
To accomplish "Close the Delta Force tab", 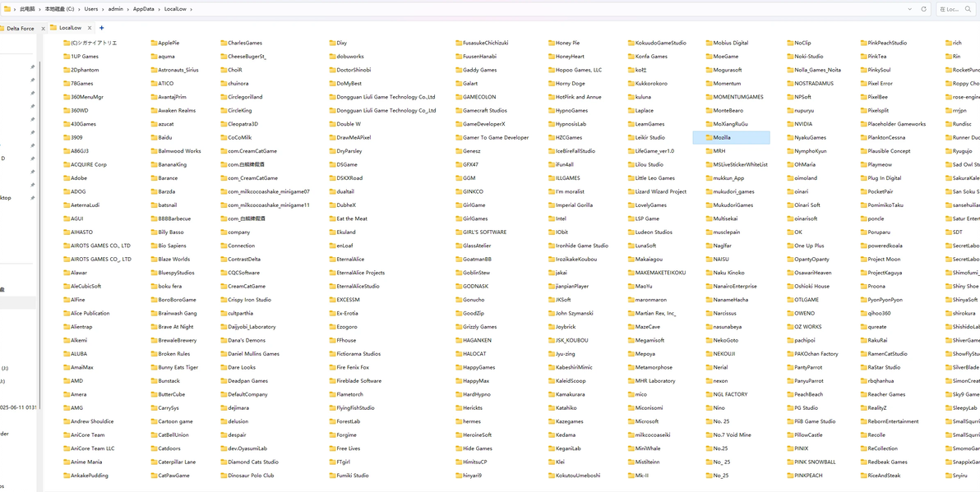I will 43,28.
